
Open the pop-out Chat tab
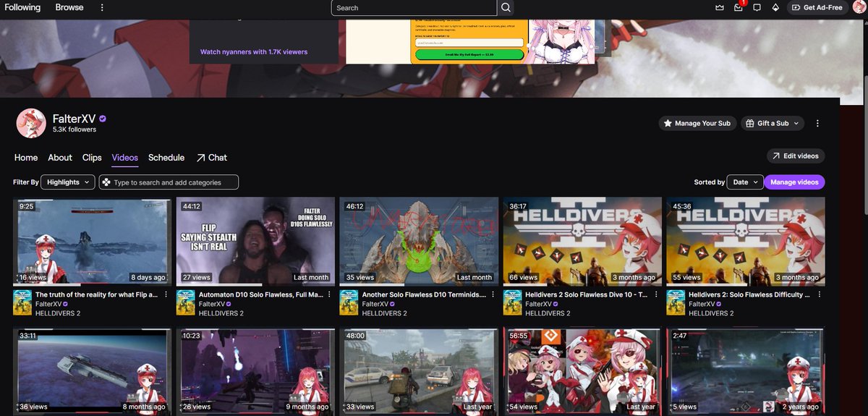coord(211,157)
